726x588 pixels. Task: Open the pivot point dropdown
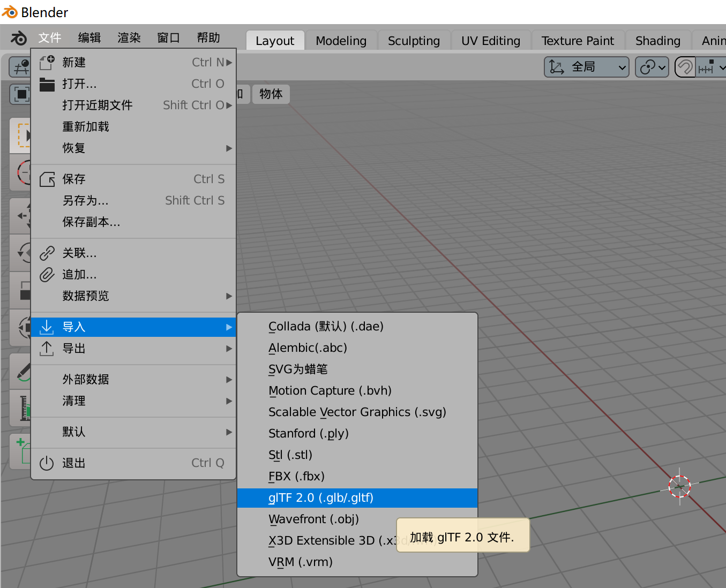pyautogui.click(x=652, y=67)
